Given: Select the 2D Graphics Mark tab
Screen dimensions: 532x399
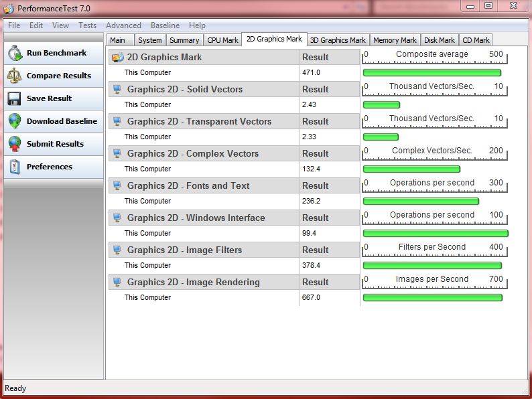Looking at the screenshot, I should point(274,39).
